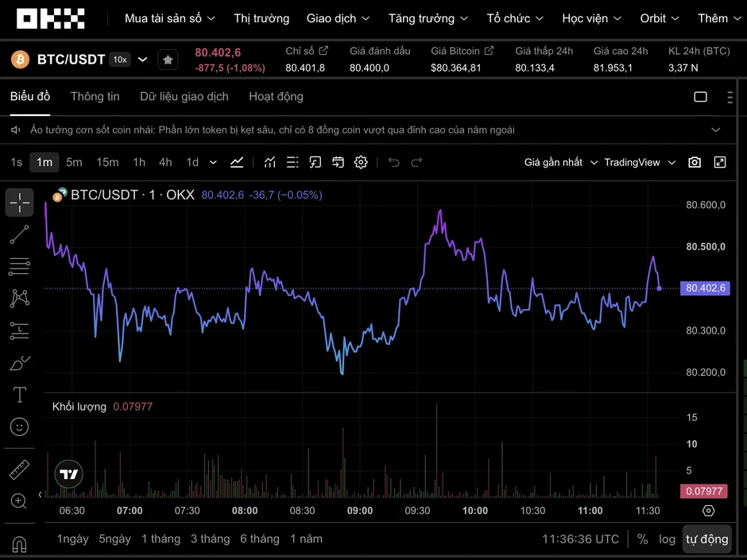Open the Giao dịch dropdown menu
The height and width of the screenshot is (560, 747).
click(338, 18)
